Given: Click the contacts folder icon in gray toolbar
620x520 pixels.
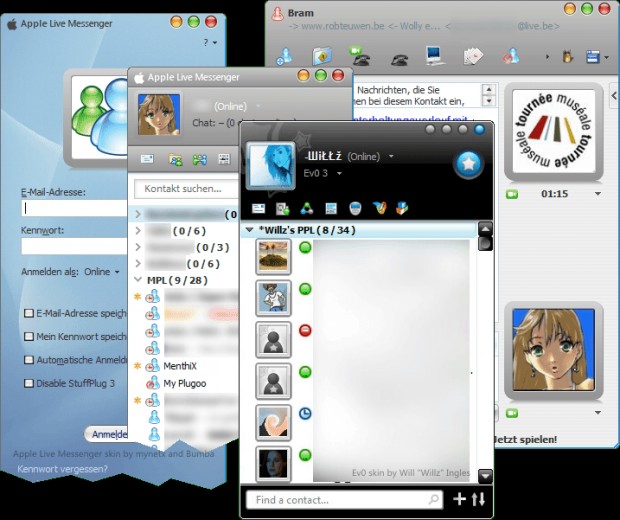Looking at the screenshot, I should point(176,159).
